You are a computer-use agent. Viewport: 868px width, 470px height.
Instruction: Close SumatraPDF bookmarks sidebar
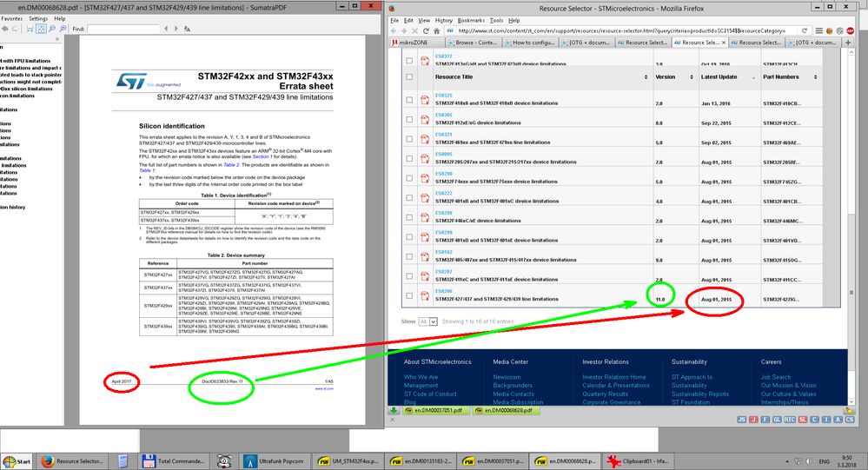pos(57,39)
